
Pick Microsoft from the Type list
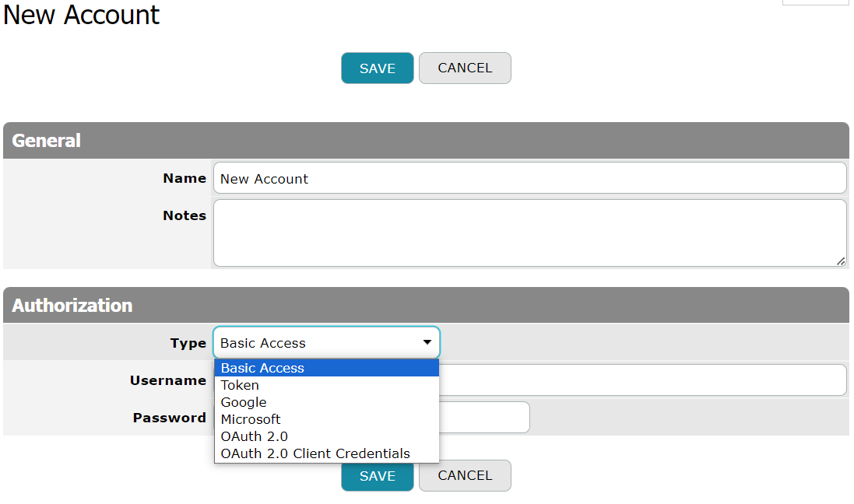point(251,419)
